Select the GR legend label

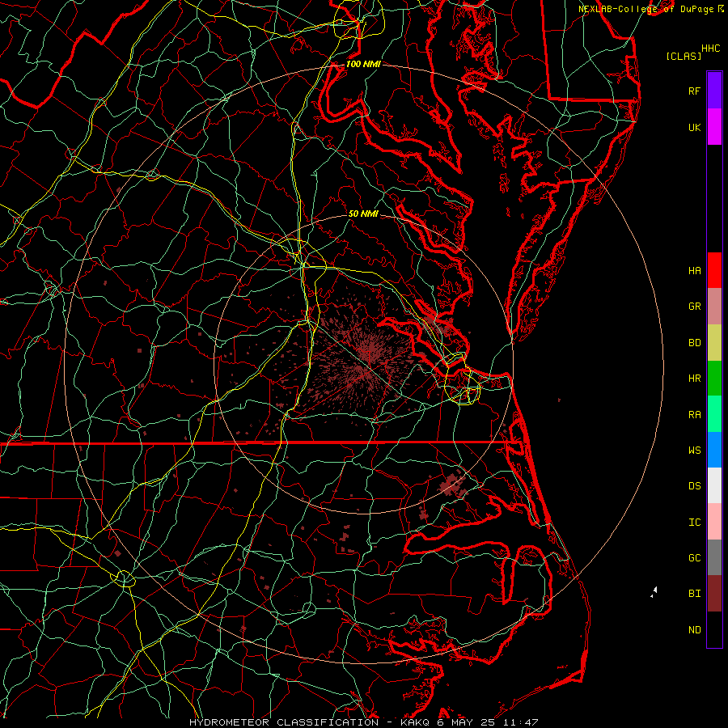(x=694, y=307)
